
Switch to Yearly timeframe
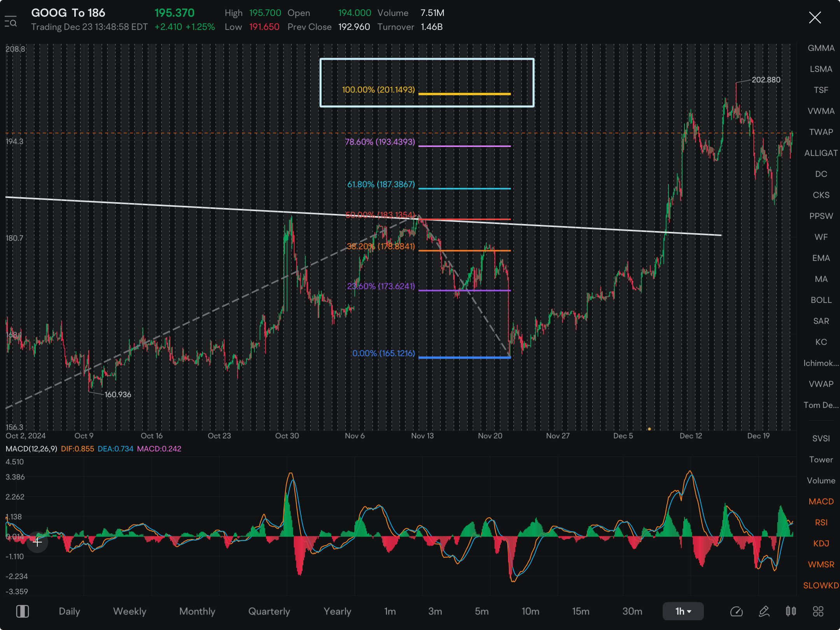click(337, 611)
